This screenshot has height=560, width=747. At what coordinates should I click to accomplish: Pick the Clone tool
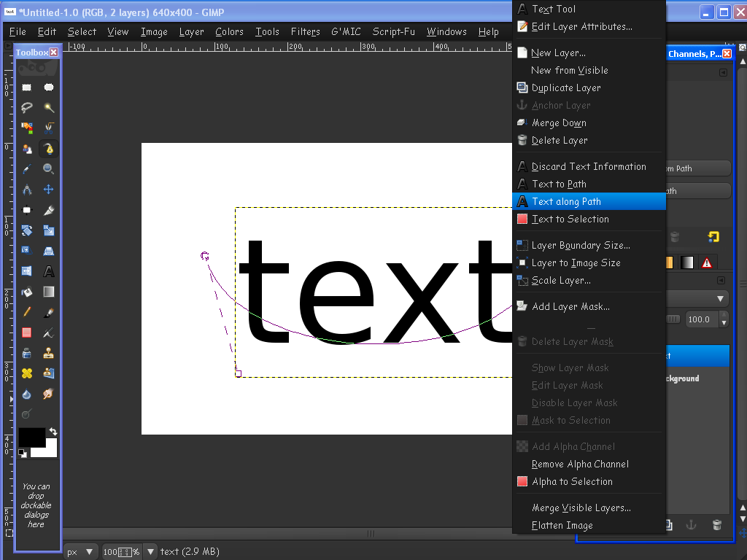(x=48, y=351)
